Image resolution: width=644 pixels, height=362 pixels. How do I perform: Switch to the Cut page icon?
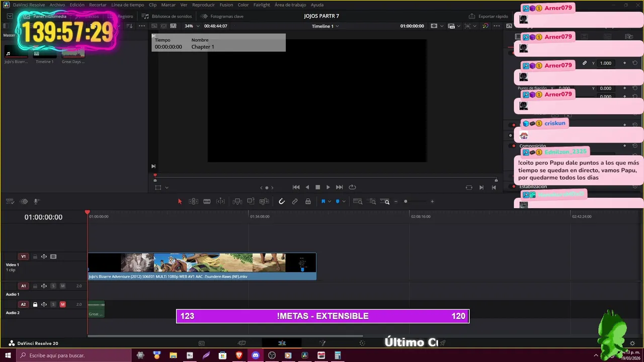(x=242, y=343)
